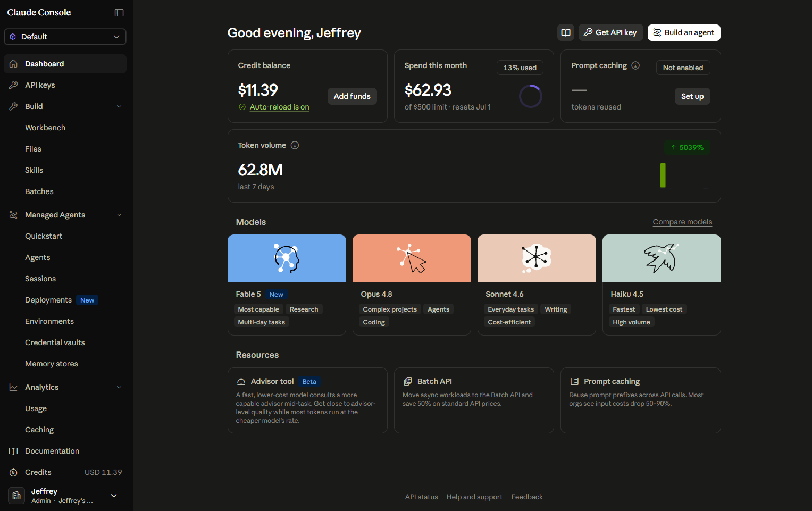The width and height of the screenshot is (812, 511).
Task: Open the Compare models link
Action: click(682, 222)
